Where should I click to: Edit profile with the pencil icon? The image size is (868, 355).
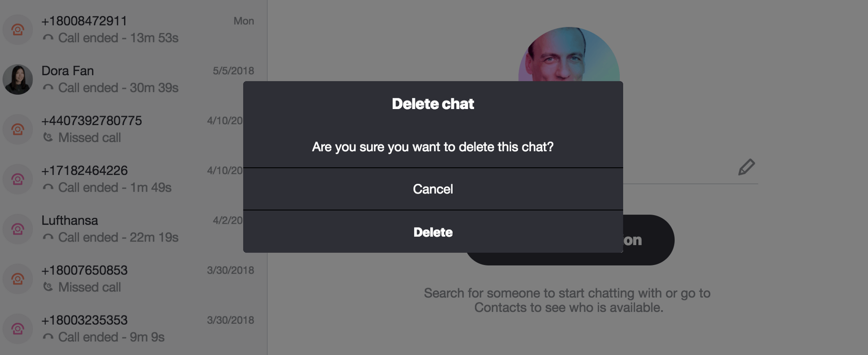[746, 167]
